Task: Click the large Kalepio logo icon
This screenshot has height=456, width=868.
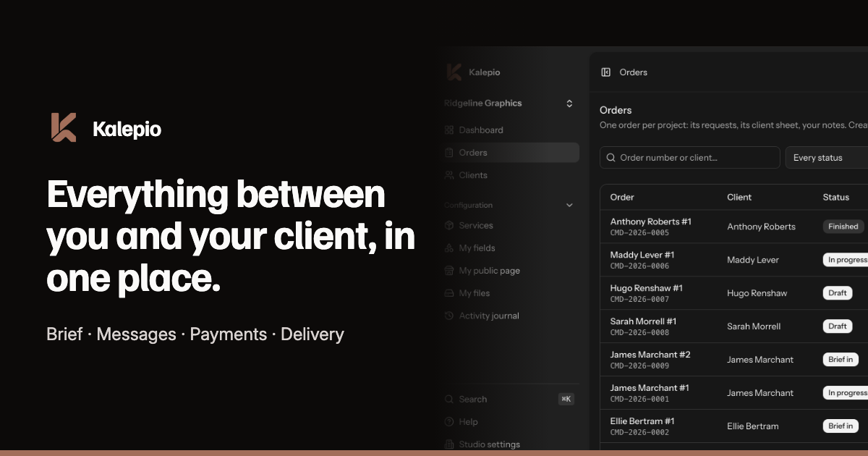Action: [64, 127]
